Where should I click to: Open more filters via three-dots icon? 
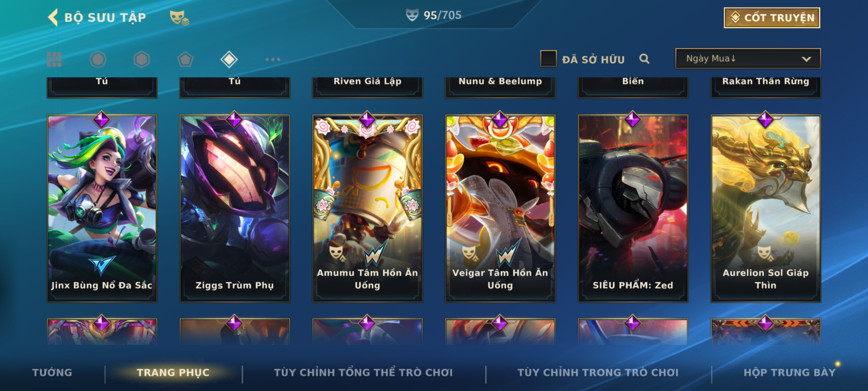click(273, 59)
